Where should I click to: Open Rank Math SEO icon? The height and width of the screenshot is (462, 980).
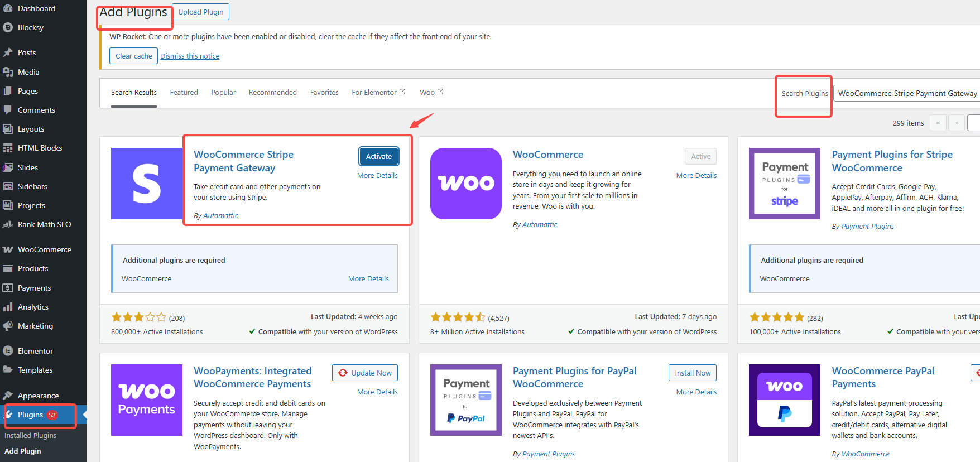tap(8, 224)
